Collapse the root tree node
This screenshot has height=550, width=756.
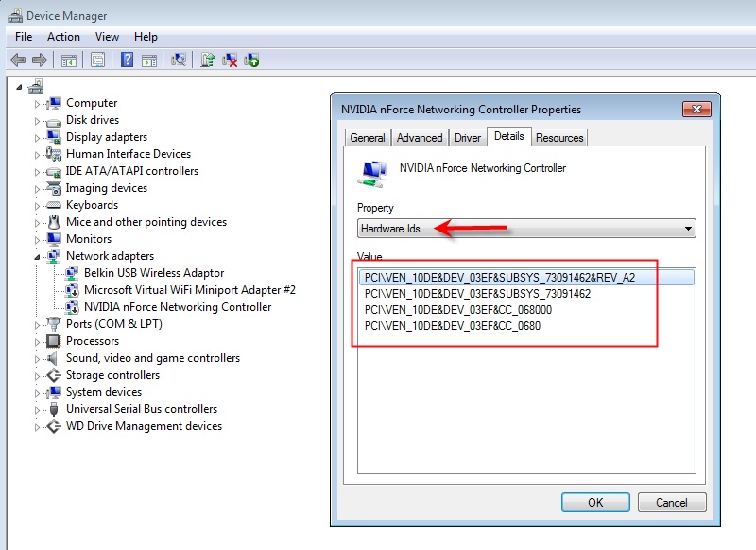click(x=19, y=87)
